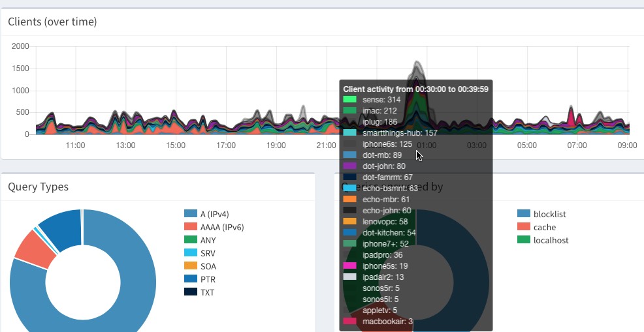Image resolution: width=644 pixels, height=332 pixels.
Task: Click the 1500 value on the y-axis
Action: 20,68
